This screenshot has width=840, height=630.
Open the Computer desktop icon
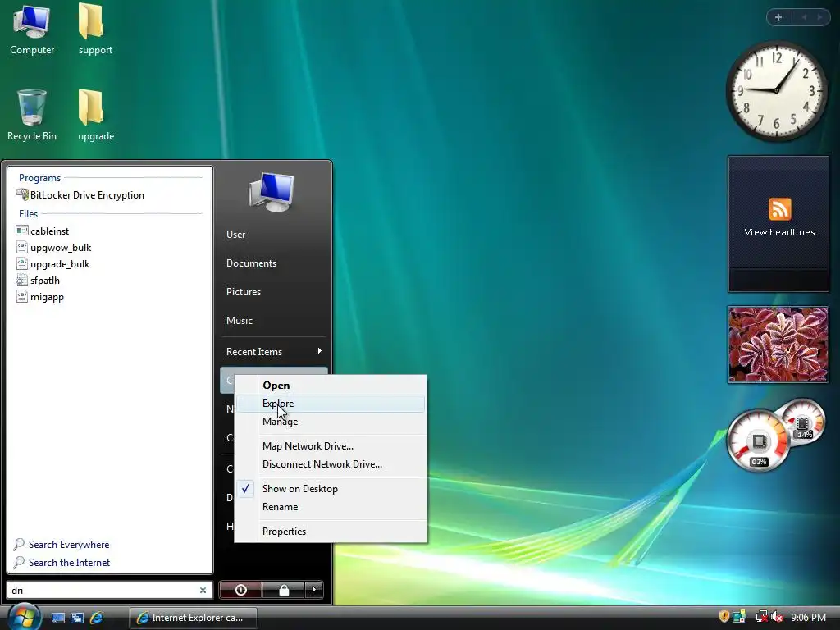click(x=32, y=30)
